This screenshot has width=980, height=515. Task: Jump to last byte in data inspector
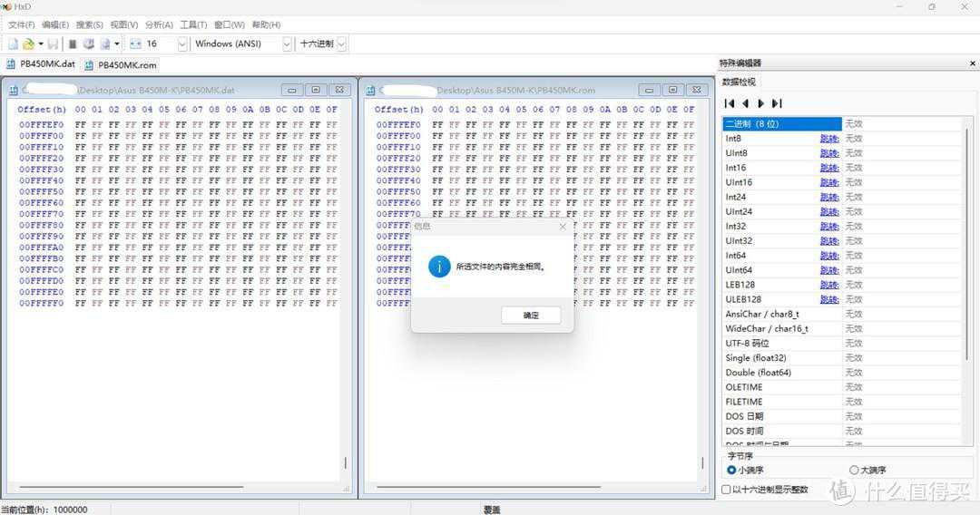pyautogui.click(x=777, y=103)
